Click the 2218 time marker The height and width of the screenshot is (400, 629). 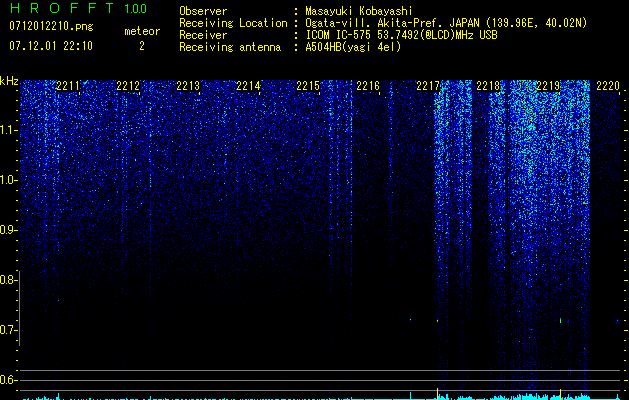tap(488, 86)
